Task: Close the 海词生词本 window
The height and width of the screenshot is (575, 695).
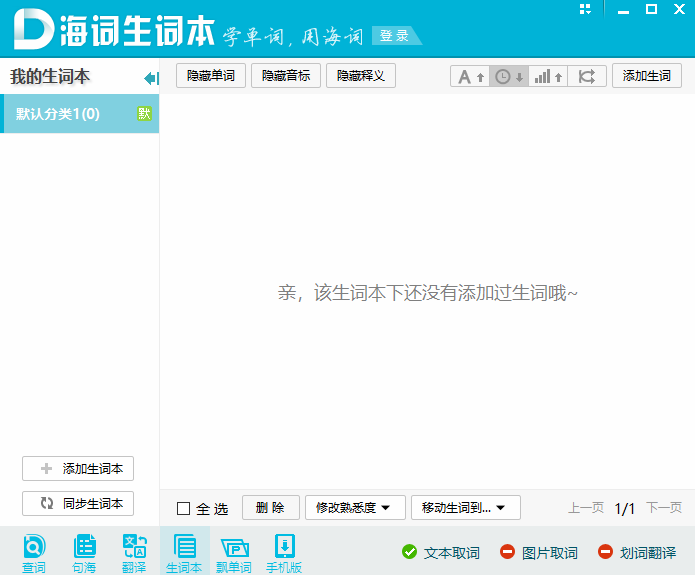Action: tap(679, 9)
